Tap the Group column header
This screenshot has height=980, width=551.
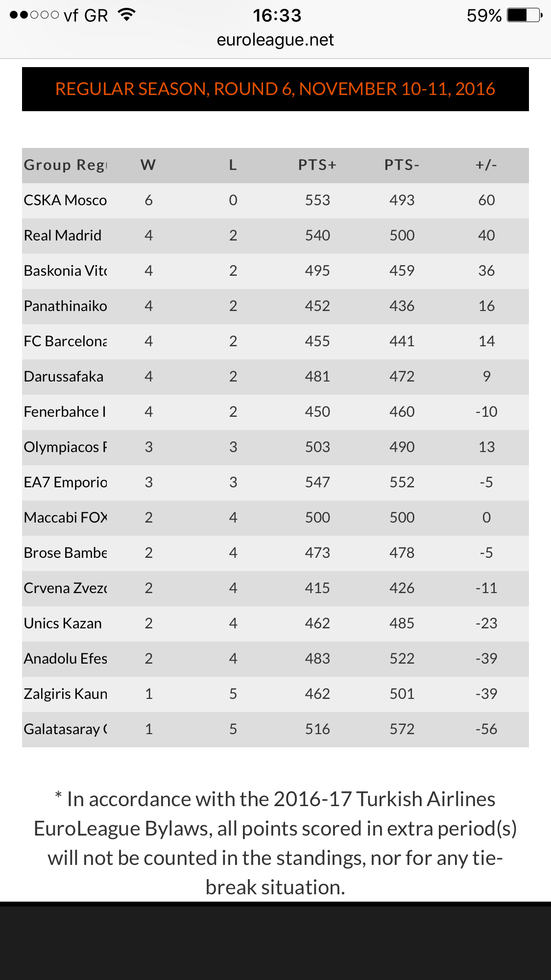65,165
